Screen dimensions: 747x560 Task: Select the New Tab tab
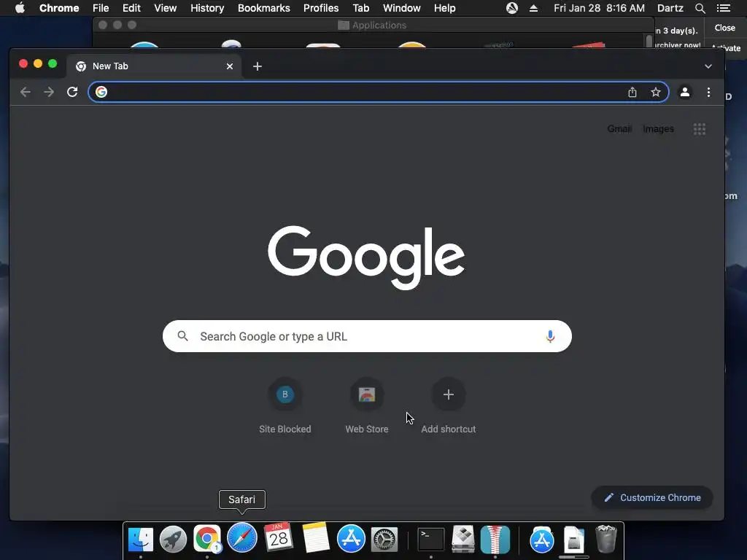[154, 66]
